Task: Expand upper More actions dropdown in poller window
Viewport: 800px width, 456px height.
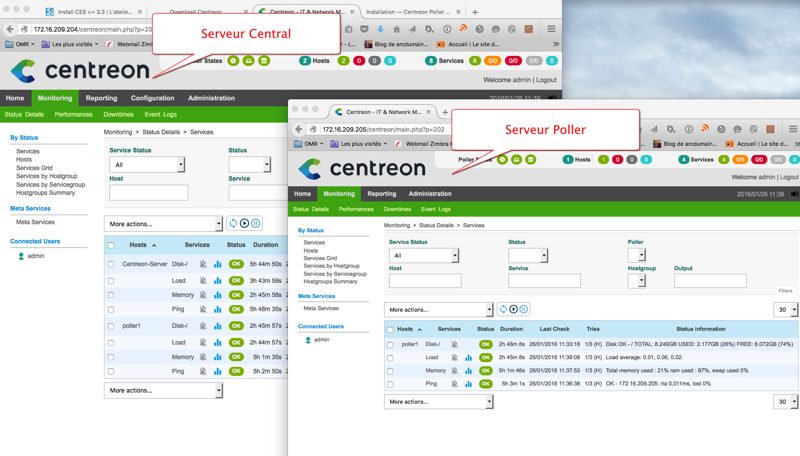Action: coord(440,310)
